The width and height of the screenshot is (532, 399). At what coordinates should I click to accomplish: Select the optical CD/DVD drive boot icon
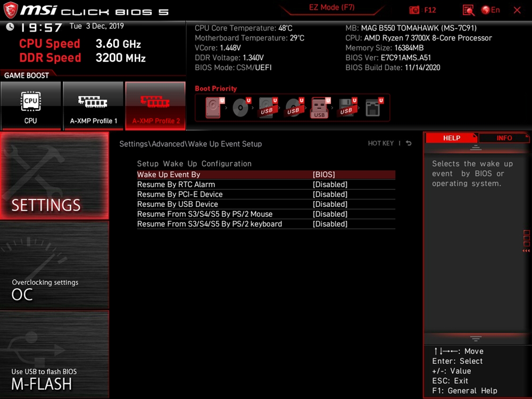pos(242,107)
